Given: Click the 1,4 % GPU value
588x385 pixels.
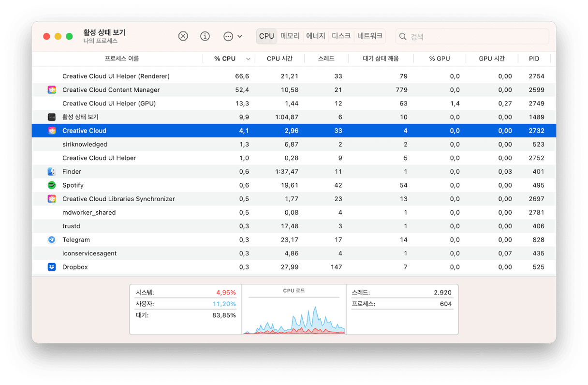Looking at the screenshot, I should pos(455,104).
